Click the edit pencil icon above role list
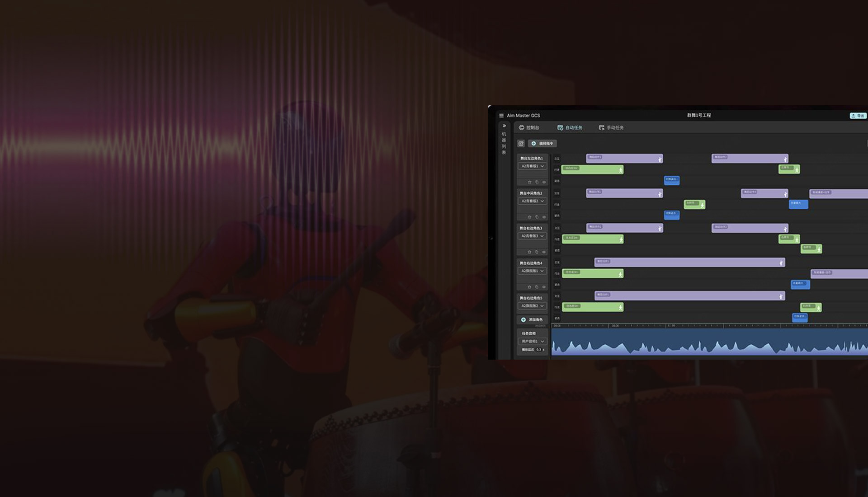 (x=521, y=144)
